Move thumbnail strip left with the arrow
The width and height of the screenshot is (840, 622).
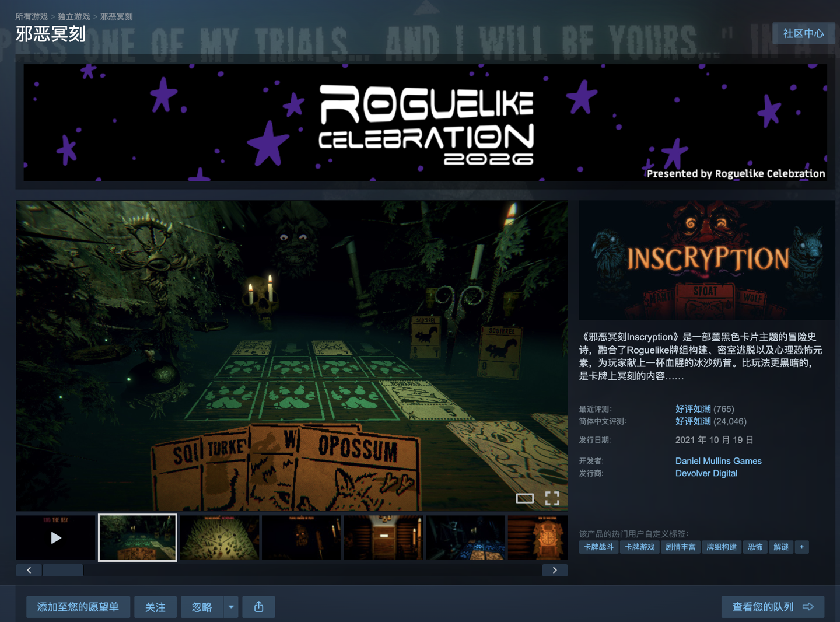point(29,570)
